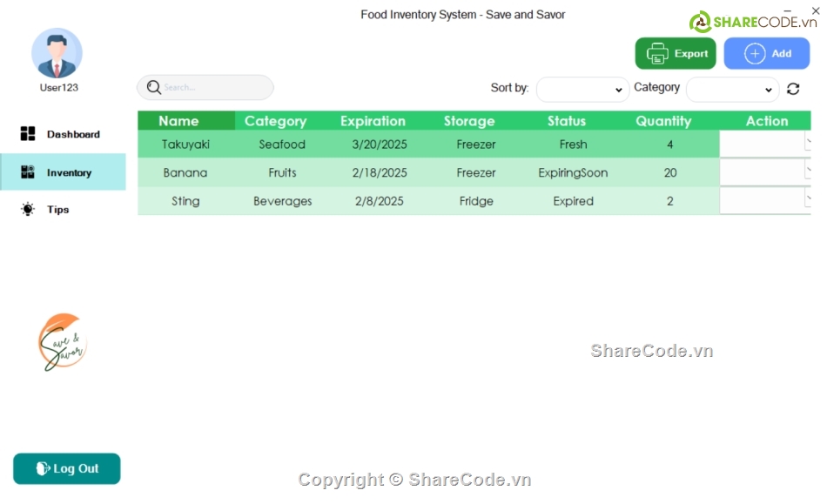The image size is (827, 504).
Task: Click the printer icon on Export
Action: [657, 53]
